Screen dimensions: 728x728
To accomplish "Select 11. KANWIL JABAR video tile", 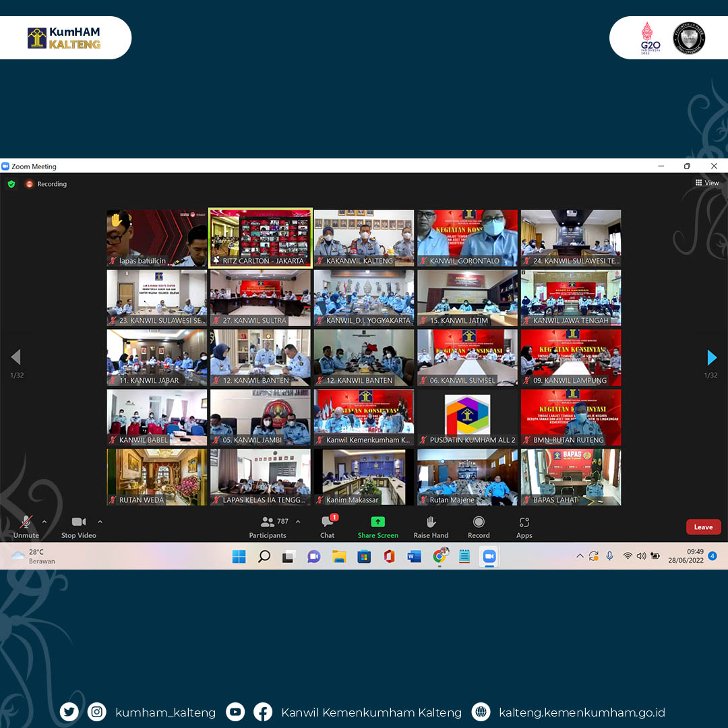I will point(157,357).
